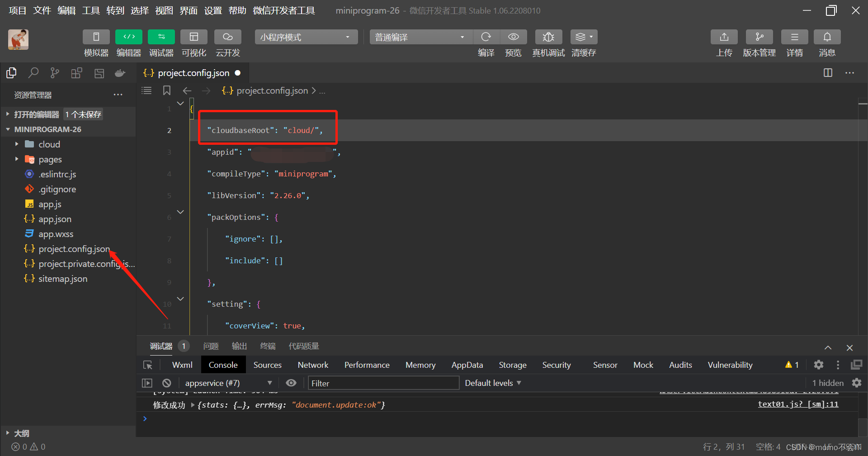The width and height of the screenshot is (868, 456).
Task: Open version management (版本管理)
Action: (x=759, y=37)
